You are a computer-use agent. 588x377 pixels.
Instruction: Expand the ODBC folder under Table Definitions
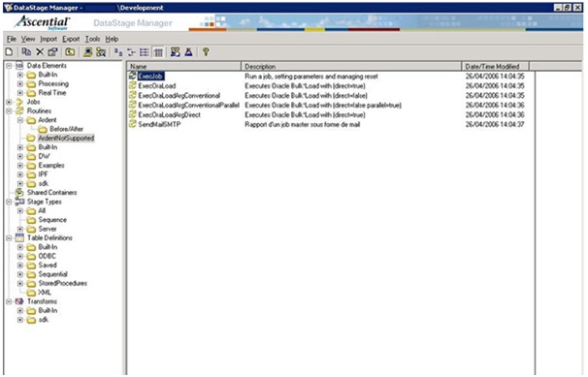[20, 257]
